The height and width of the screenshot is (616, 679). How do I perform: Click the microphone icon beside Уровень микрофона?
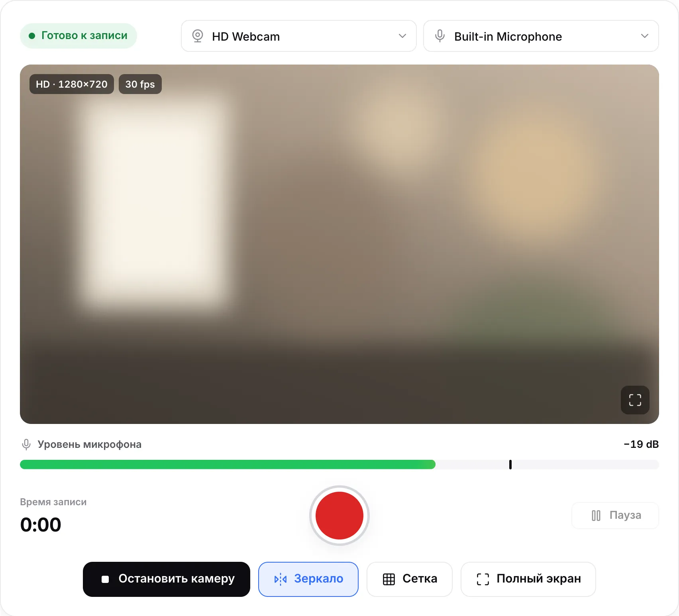[26, 444]
